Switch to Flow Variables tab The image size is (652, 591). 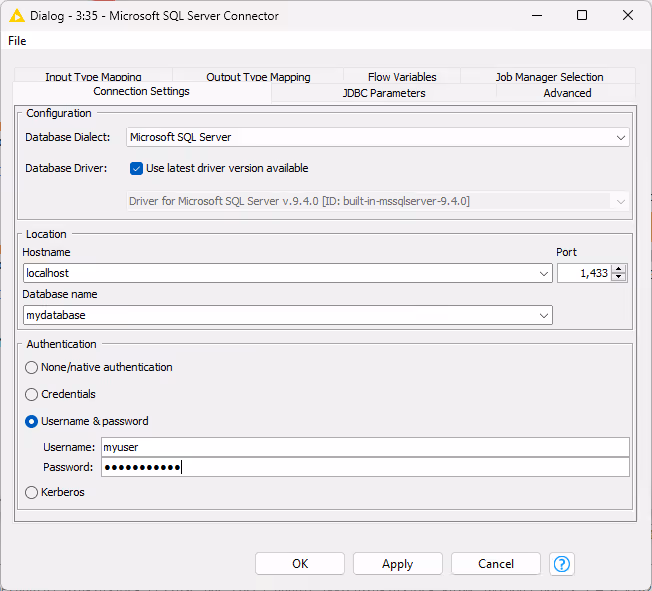coord(402,77)
